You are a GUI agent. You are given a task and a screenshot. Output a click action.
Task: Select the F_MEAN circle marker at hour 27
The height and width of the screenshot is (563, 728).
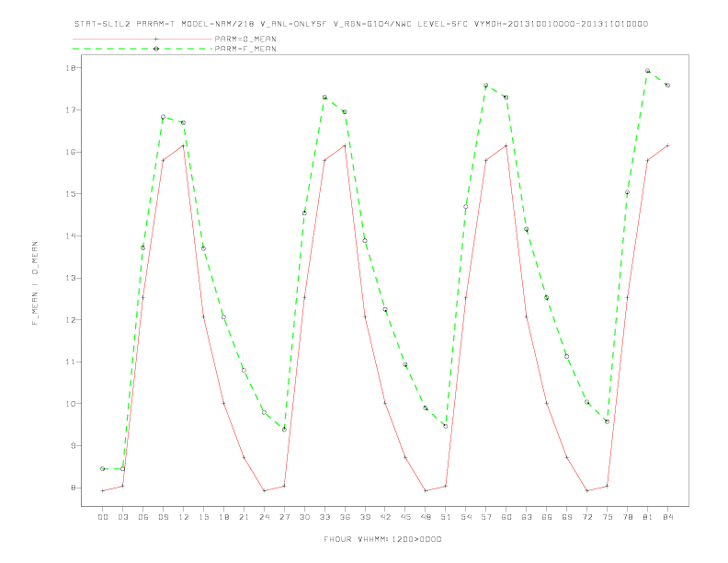(x=284, y=430)
